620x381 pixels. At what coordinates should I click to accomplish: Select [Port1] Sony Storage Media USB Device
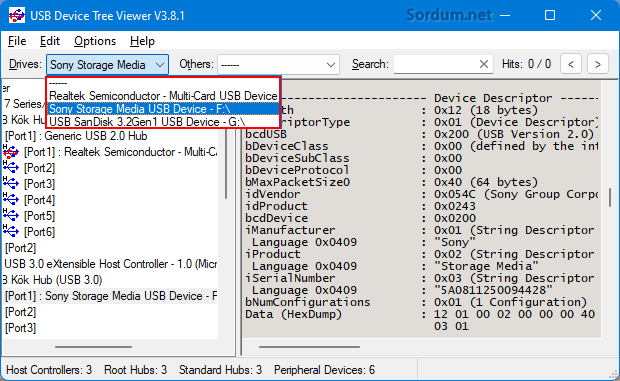pos(111,296)
